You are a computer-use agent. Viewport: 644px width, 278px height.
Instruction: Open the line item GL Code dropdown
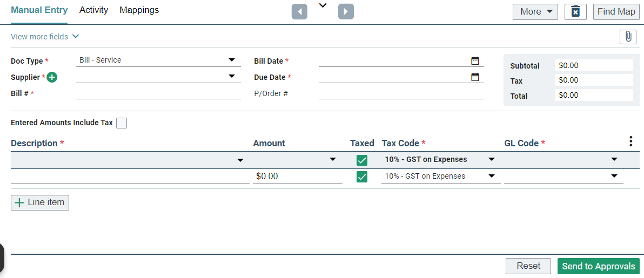[614, 177]
